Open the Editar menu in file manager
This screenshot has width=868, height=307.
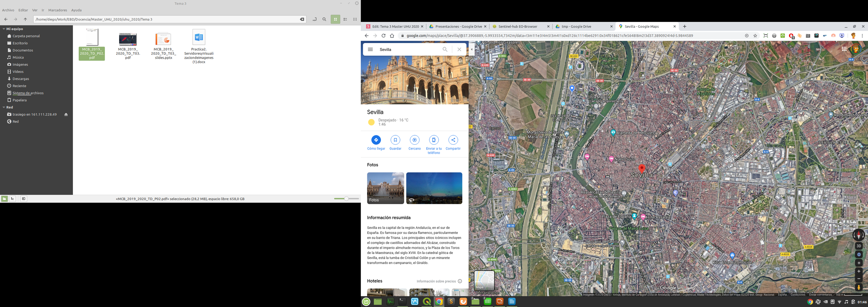[23, 10]
